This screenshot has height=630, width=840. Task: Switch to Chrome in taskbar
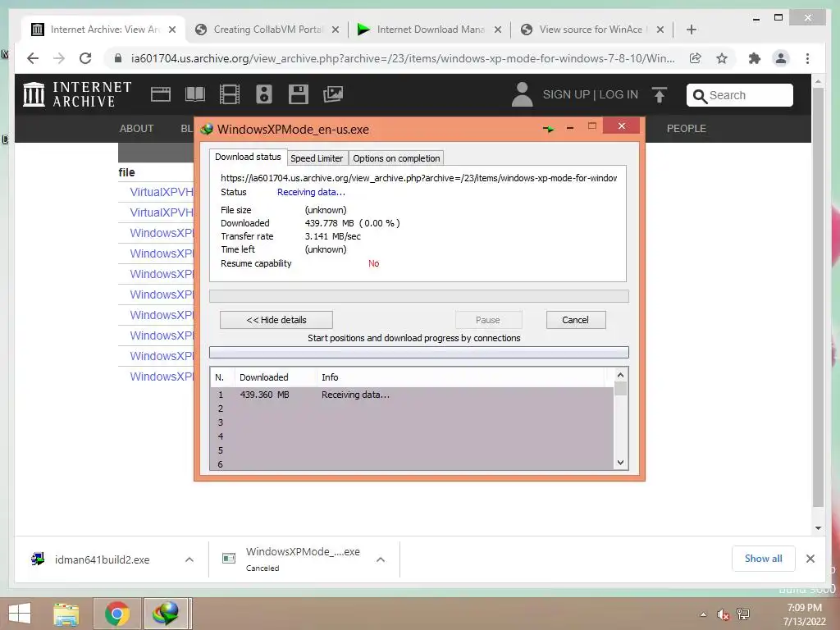tap(116, 614)
